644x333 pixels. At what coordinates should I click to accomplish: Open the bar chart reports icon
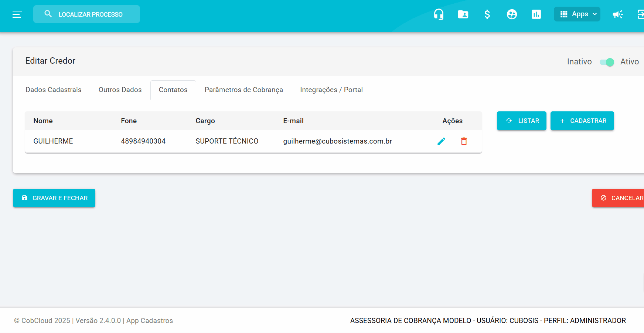(536, 14)
